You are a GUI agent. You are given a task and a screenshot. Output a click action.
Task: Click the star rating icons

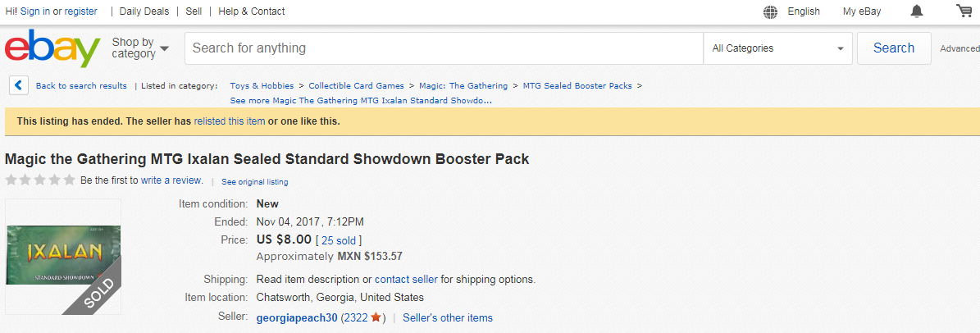40,180
